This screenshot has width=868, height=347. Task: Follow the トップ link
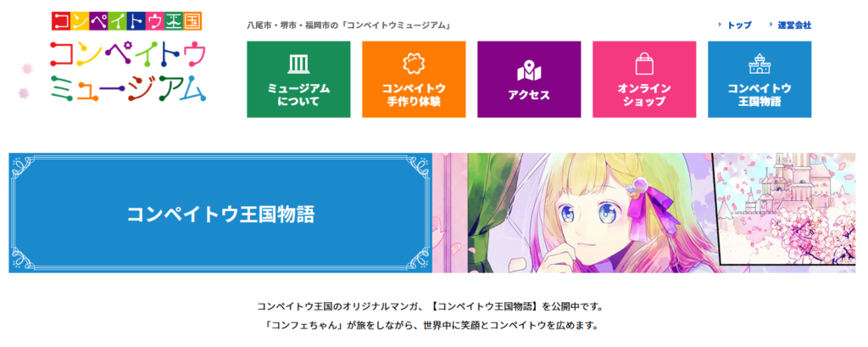click(739, 25)
